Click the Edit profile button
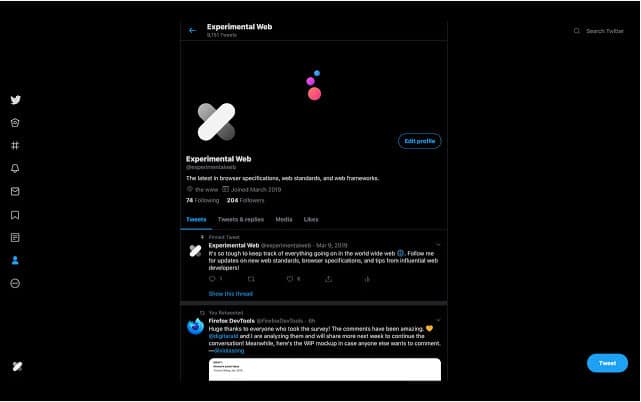The image size is (641, 402). pyautogui.click(x=420, y=141)
